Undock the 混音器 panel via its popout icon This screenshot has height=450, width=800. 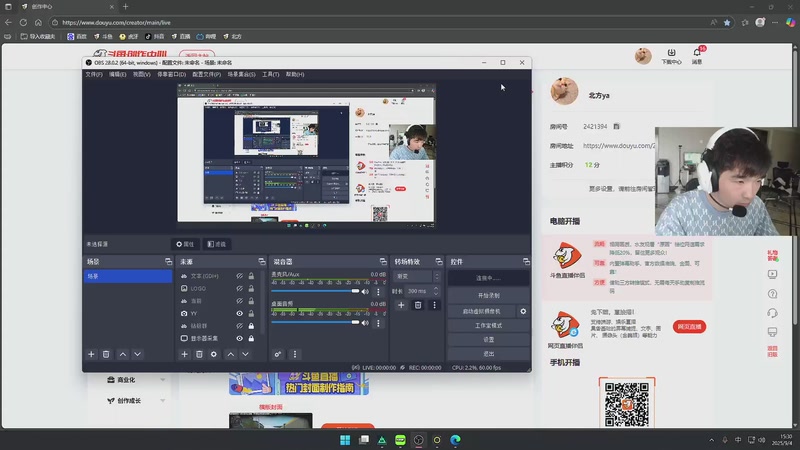click(x=383, y=262)
